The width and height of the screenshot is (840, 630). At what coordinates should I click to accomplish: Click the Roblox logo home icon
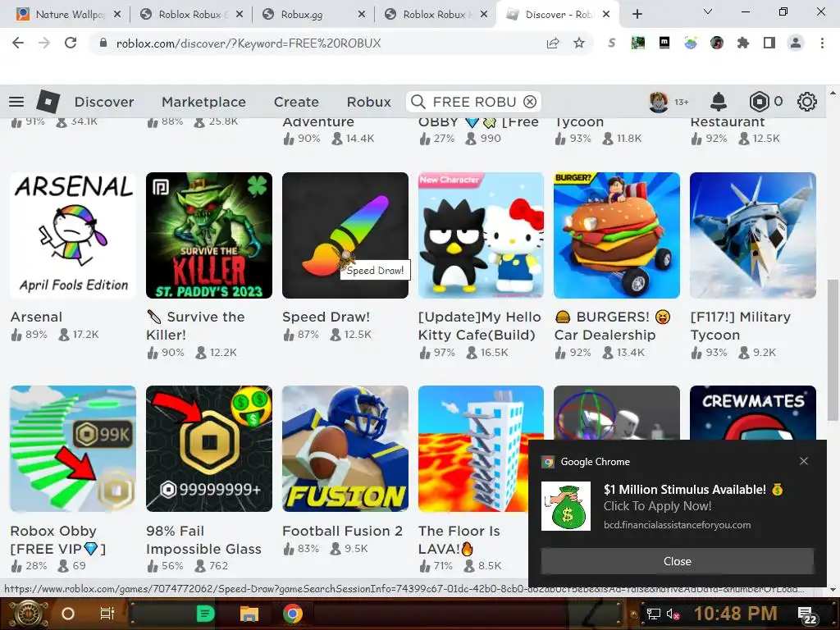pos(48,101)
